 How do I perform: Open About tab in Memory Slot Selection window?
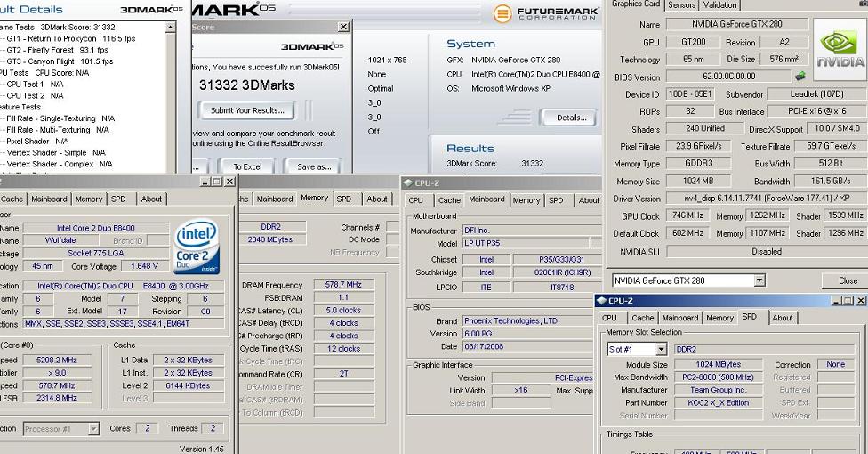[x=783, y=318]
